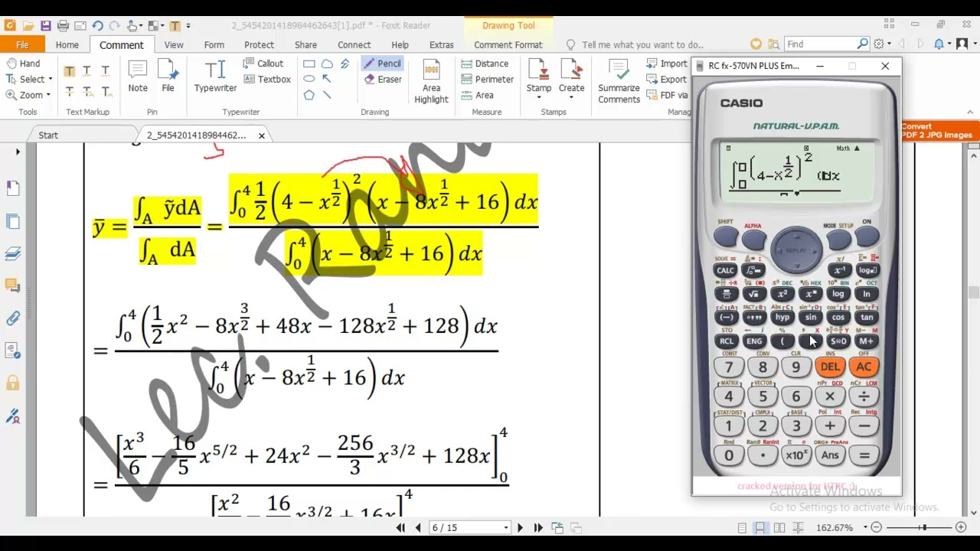The height and width of the screenshot is (551, 980).
Task: Jump to the last page
Action: (x=538, y=527)
